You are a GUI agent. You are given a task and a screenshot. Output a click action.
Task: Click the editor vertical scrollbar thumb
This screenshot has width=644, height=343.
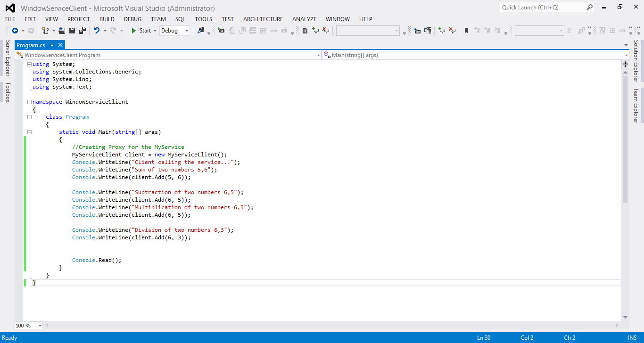coord(626,139)
